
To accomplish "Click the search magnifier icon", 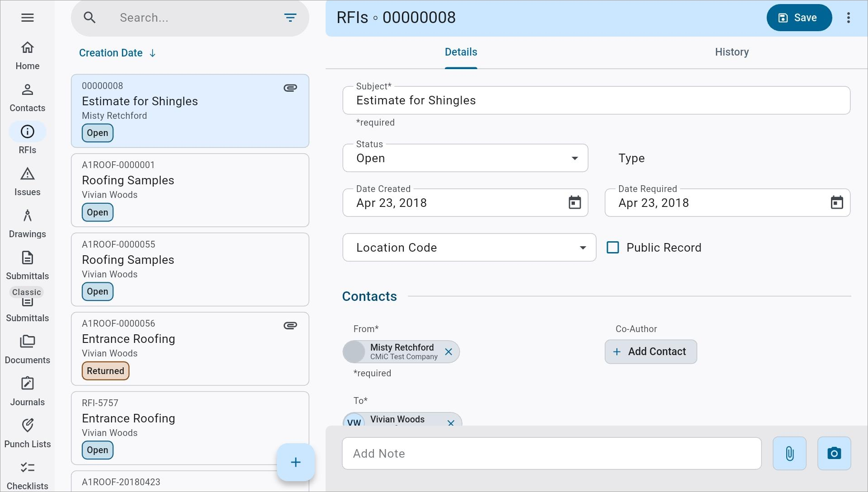I will click(90, 18).
